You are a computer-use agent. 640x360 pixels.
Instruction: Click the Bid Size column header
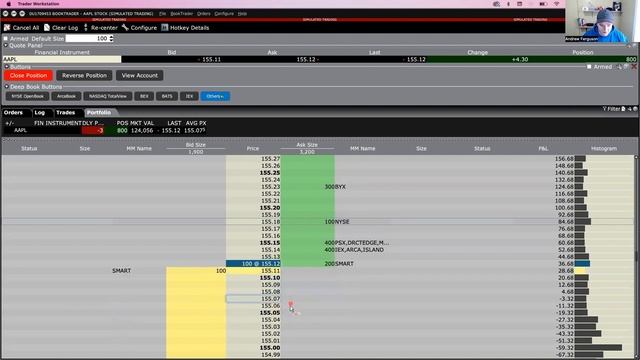tap(196, 145)
